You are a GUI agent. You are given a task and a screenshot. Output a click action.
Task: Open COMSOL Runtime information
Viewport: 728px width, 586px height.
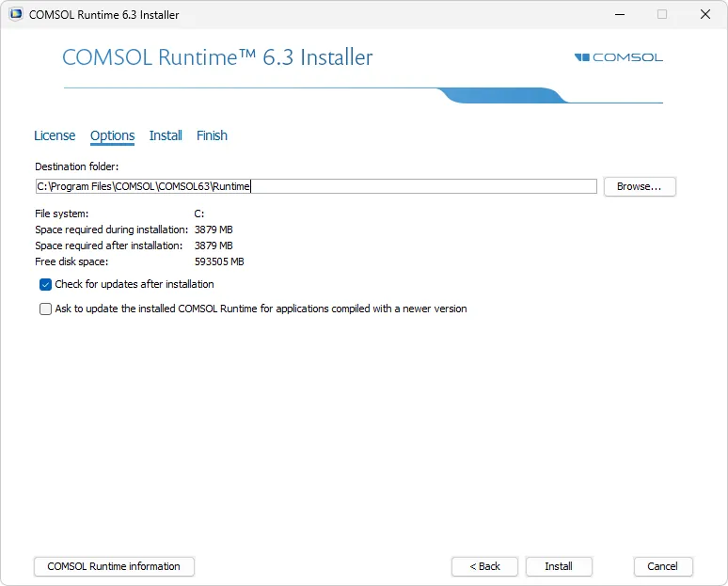tap(114, 566)
